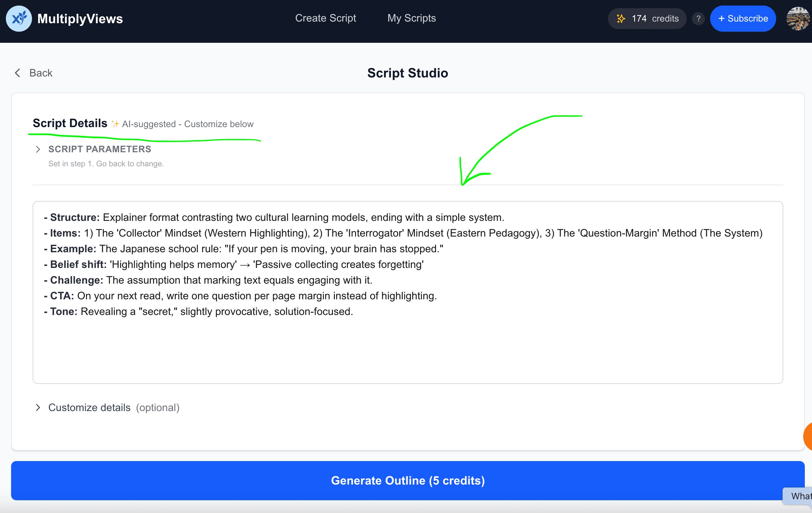Open the Create Script tab
This screenshot has width=812, height=513.
click(x=325, y=18)
